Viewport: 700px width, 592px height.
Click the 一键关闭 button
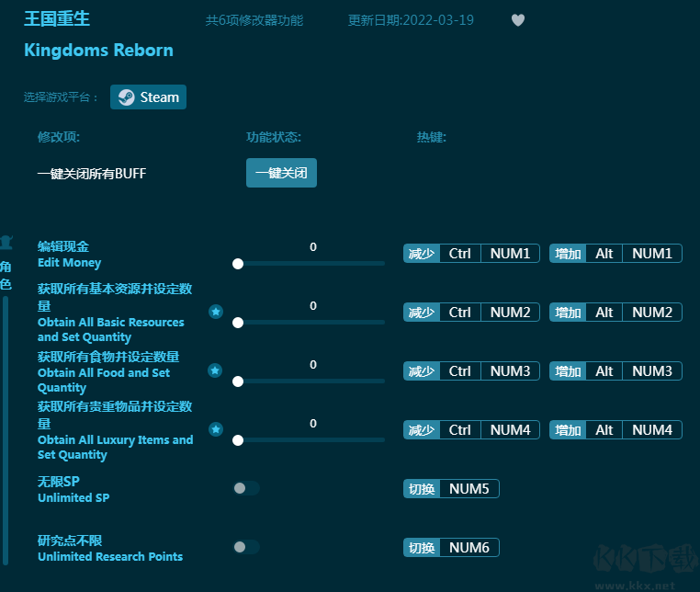(281, 173)
